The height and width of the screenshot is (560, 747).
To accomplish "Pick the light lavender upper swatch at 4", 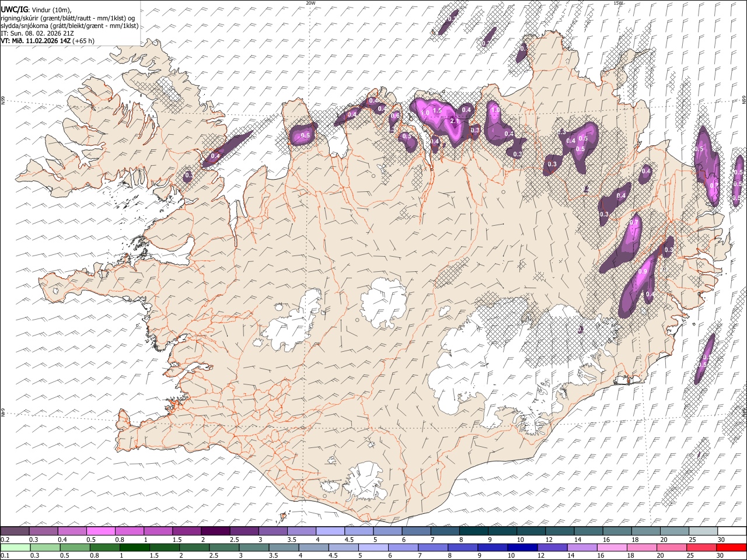I will pyautogui.click(x=330, y=531).
